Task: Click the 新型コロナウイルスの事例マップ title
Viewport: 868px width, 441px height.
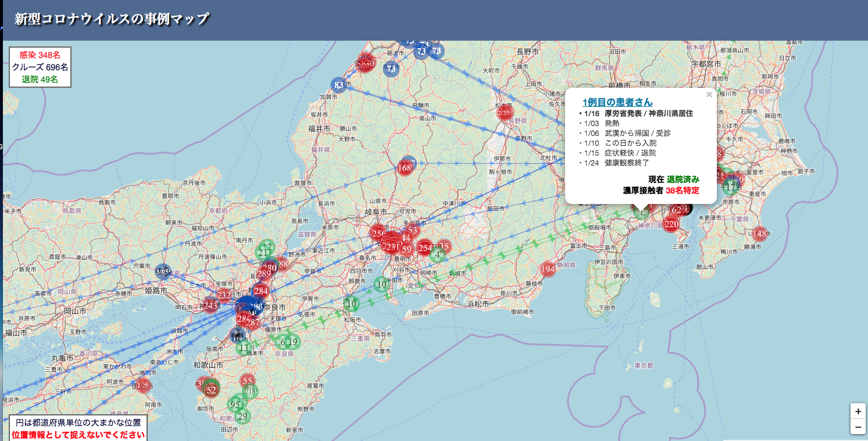Action: coord(112,19)
